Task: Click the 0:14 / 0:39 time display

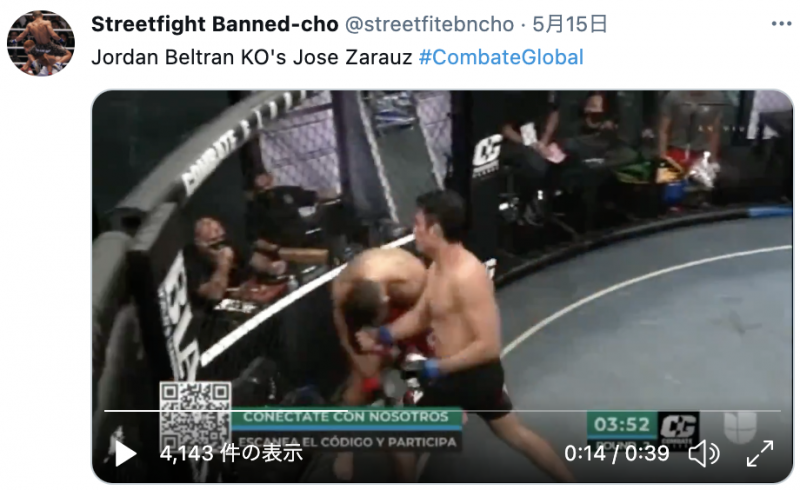Action: point(616,453)
